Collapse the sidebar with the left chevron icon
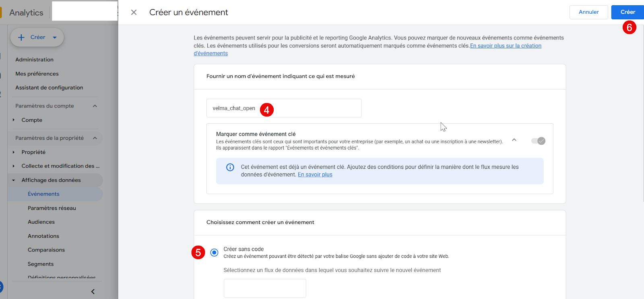This screenshot has width=644, height=299. (93, 291)
